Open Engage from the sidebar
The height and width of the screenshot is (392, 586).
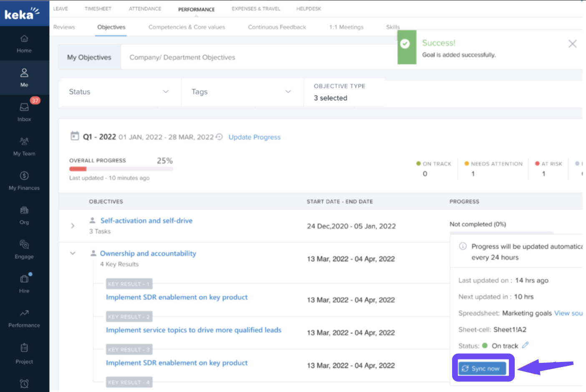[x=24, y=249]
